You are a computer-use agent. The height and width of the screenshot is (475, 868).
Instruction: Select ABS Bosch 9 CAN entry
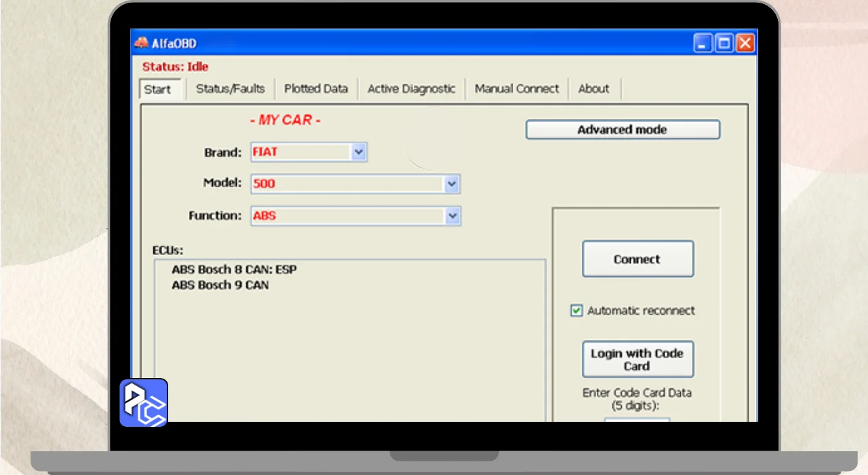click(220, 285)
